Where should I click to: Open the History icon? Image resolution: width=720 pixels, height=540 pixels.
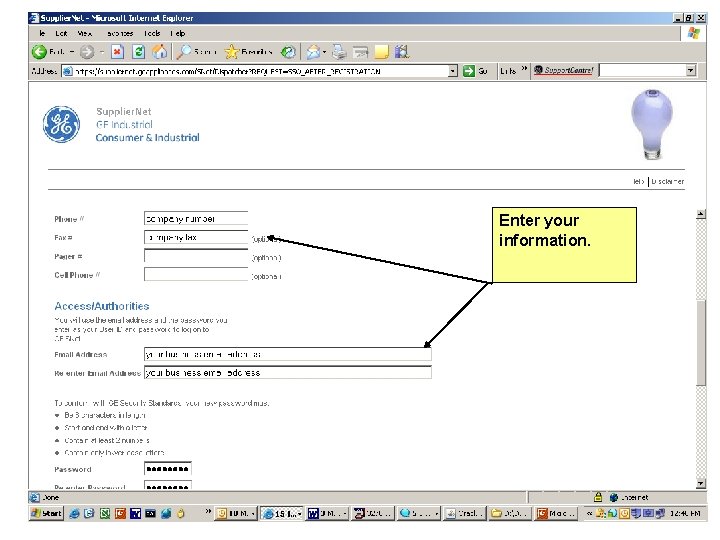tap(288, 52)
